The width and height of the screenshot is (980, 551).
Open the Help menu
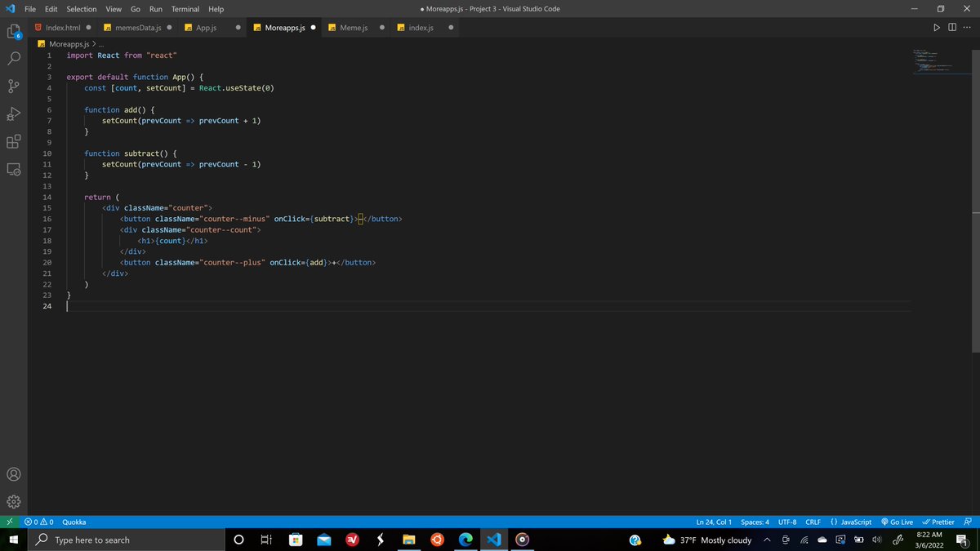point(216,8)
